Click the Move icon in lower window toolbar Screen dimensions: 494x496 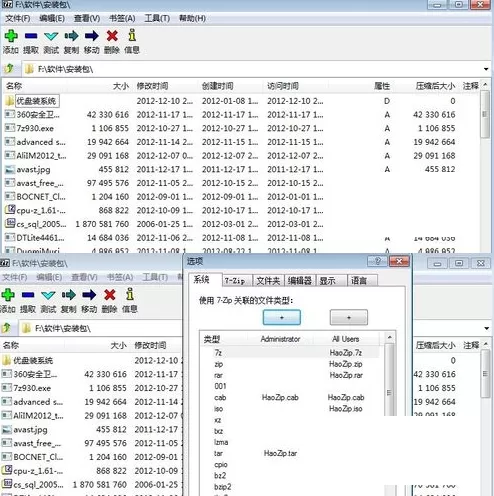(89, 295)
